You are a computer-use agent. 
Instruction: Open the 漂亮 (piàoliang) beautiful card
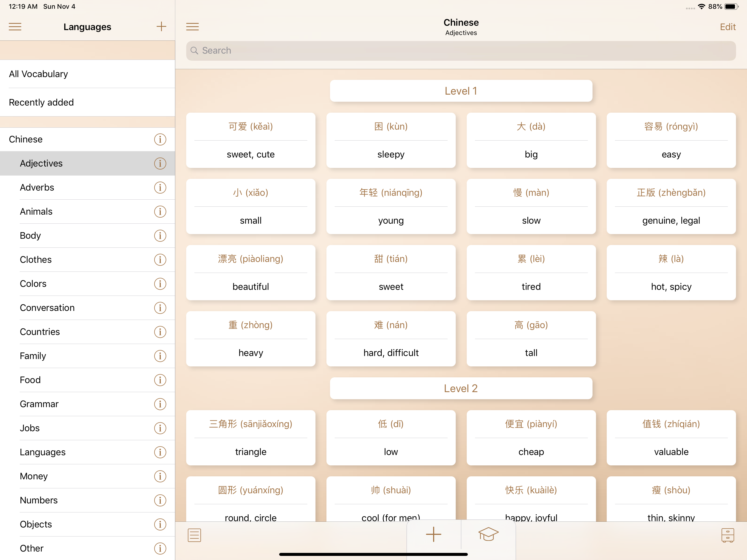(x=250, y=273)
